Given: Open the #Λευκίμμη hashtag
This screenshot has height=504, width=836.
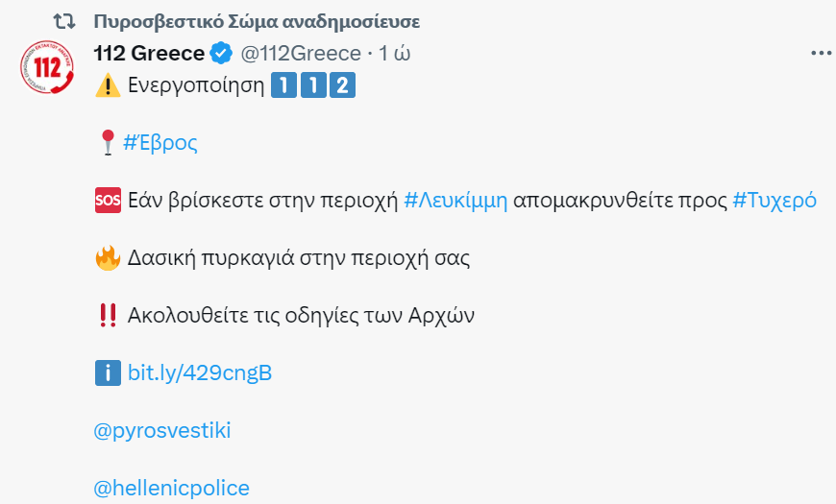Looking at the screenshot, I should click(x=455, y=201).
